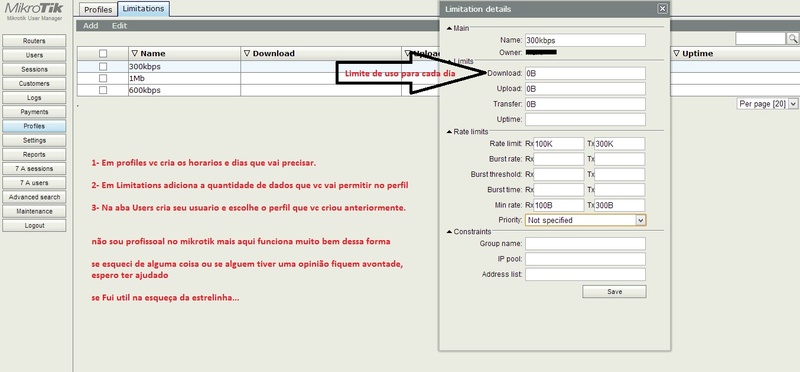The width and height of the screenshot is (800, 372).
Task: Check the 1Mb row checkbox
Action: pos(103,78)
